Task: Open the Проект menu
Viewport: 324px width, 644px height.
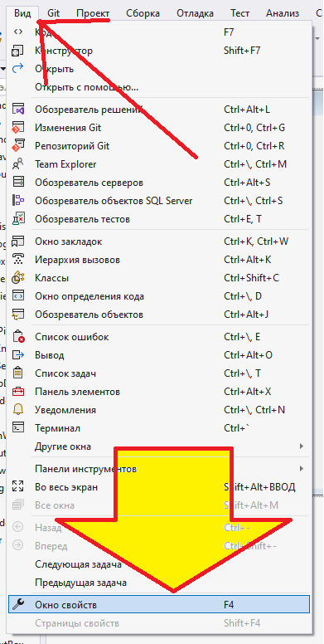Action: (x=93, y=13)
